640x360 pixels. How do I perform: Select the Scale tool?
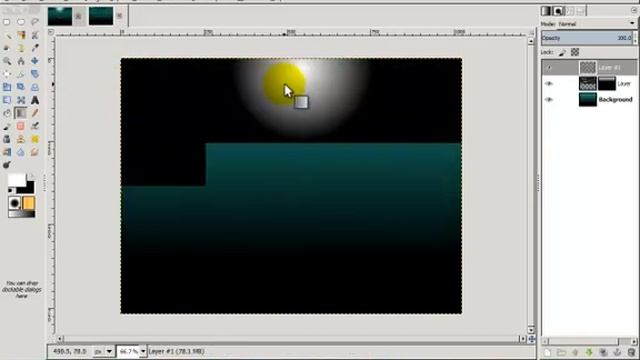click(7, 87)
